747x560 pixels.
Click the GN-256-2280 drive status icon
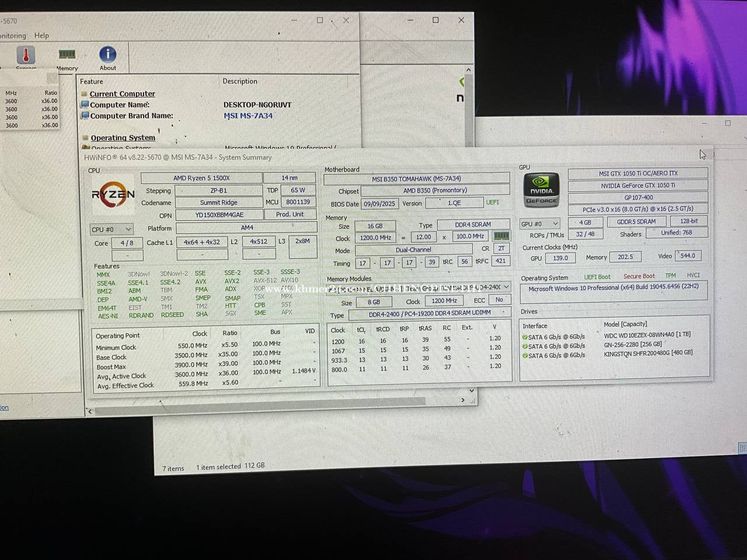[525, 346]
